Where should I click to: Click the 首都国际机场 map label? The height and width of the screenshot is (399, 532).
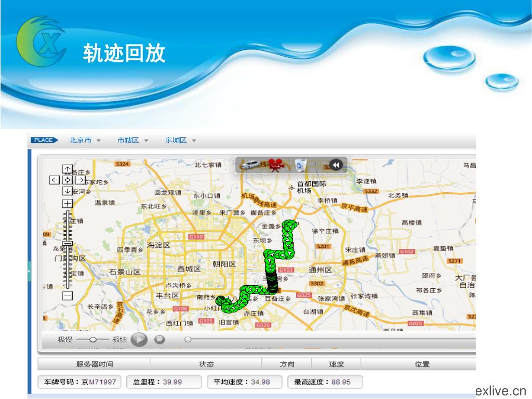tap(311, 187)
